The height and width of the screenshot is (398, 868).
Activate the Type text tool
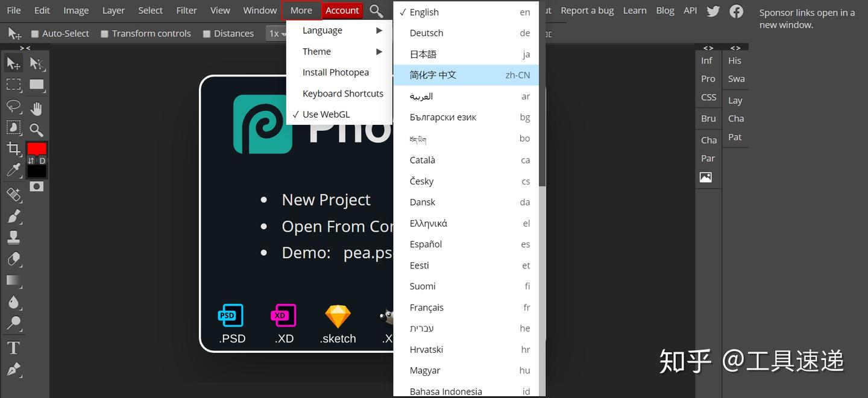13,347
